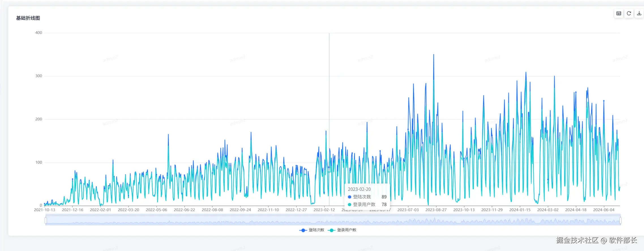Click the 基础折线图 chart title
This screenshot has height=251, width=644.
28,18
